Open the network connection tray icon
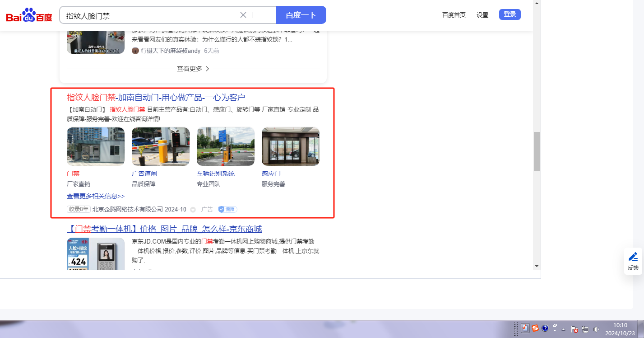The width and height of the screenshot is (644, 338). point(586,329)
